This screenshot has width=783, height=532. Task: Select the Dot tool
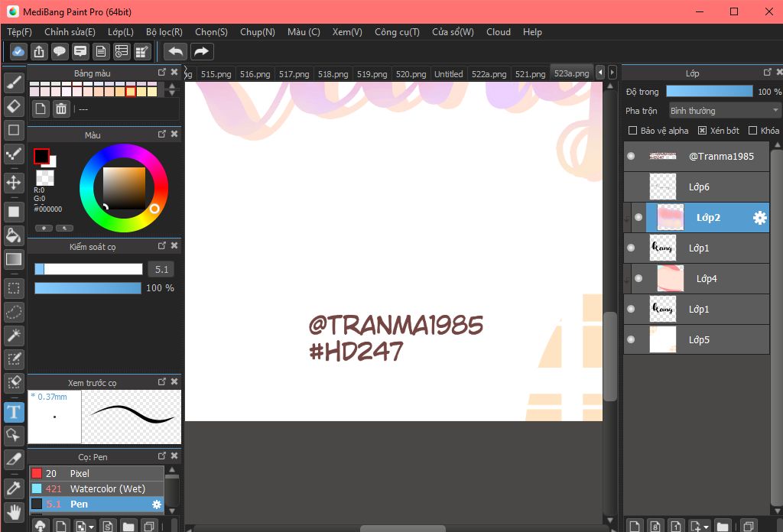14,154
